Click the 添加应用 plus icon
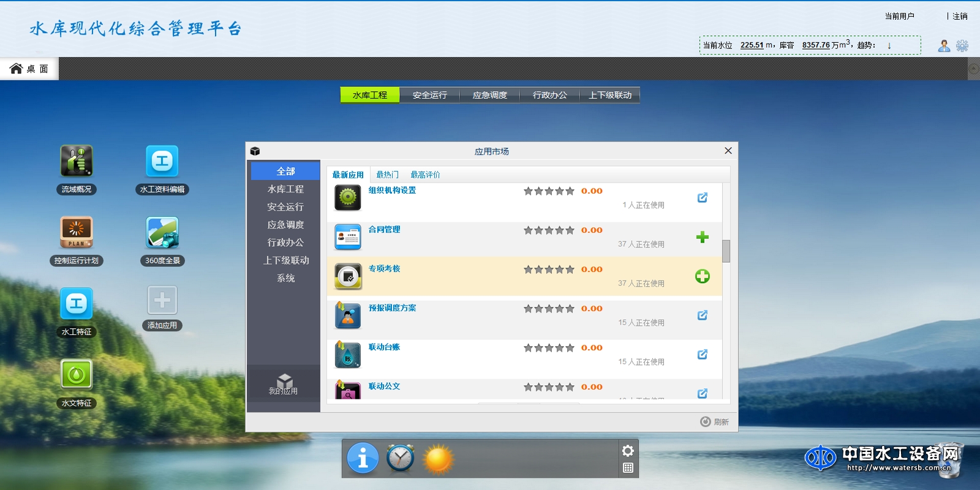Viewport: 980px width, 490px height. pyautogui.click(x=162, y=301)
